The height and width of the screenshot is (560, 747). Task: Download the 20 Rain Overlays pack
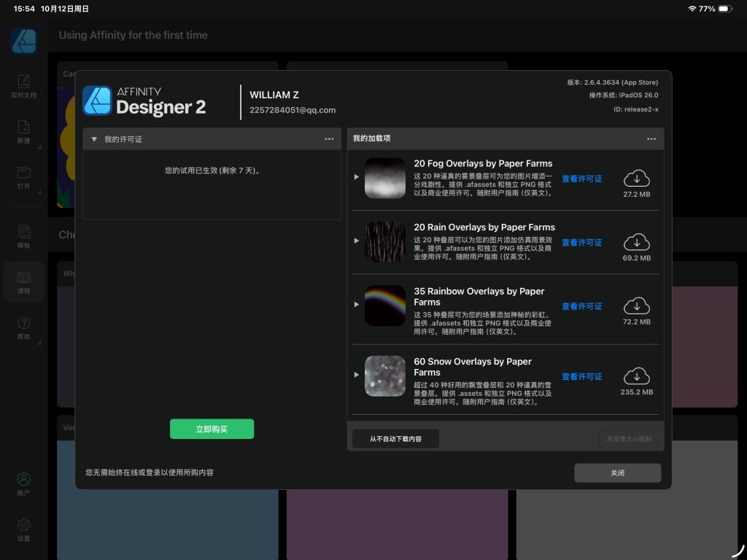637,241
